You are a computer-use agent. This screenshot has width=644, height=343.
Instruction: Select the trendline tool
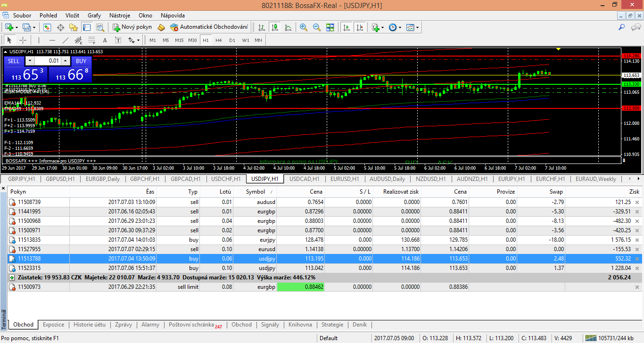[x=65, y=40]
